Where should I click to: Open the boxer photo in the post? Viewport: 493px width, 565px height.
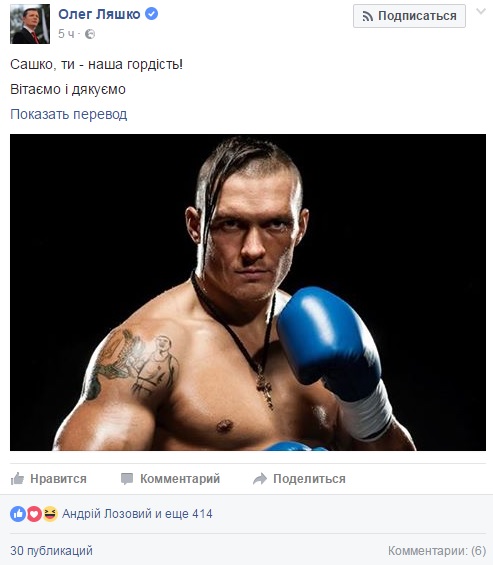[248, 292]
